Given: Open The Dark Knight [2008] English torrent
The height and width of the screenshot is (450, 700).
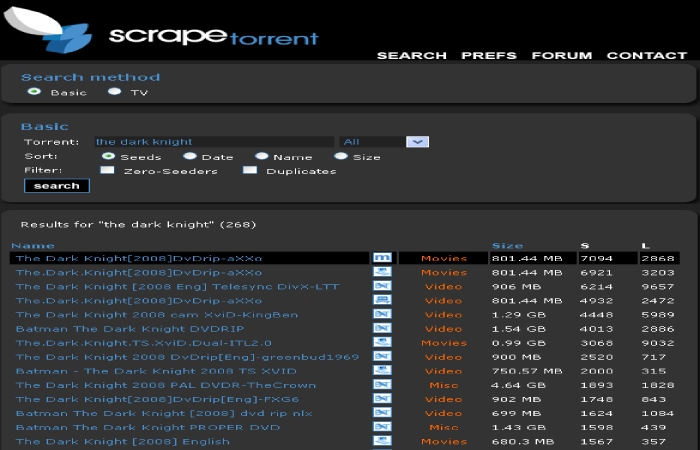Looking at the screenshot, I should 123,442.
